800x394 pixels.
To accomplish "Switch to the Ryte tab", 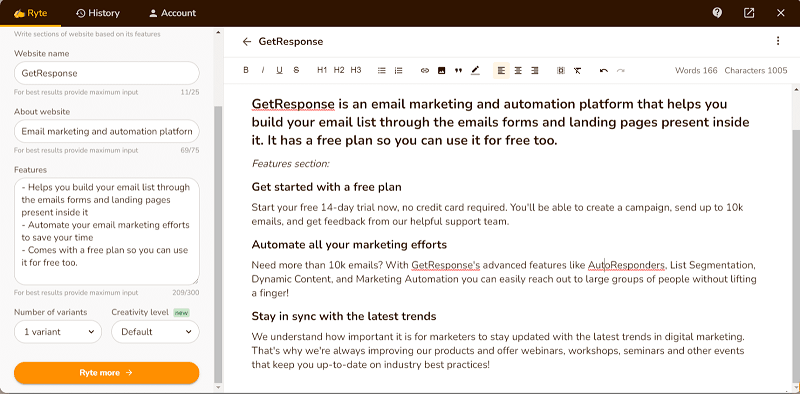I will coord(31,13).
